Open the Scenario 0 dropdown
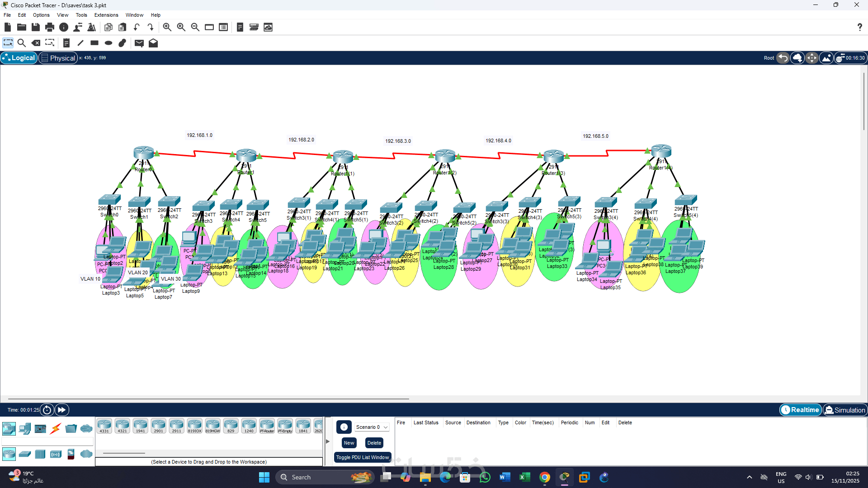The height and width of the screenshot is (488, 868). click(372, 427)
